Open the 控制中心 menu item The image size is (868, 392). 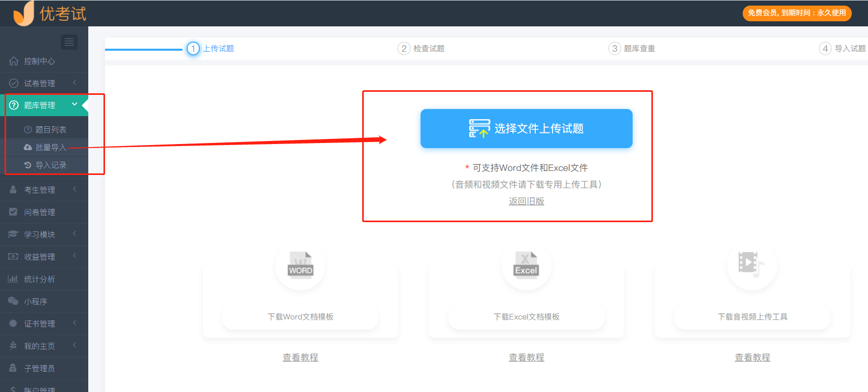44,61
